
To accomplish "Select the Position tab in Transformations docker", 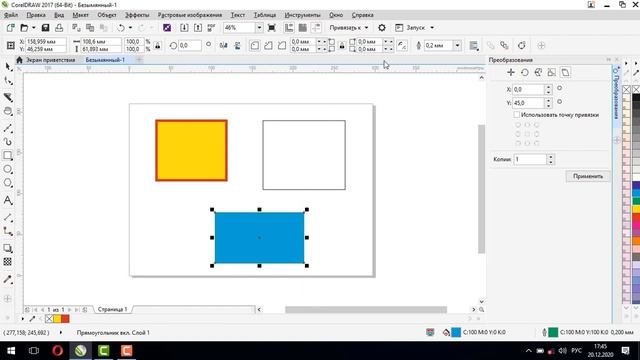I will click(x=511, y=73).
